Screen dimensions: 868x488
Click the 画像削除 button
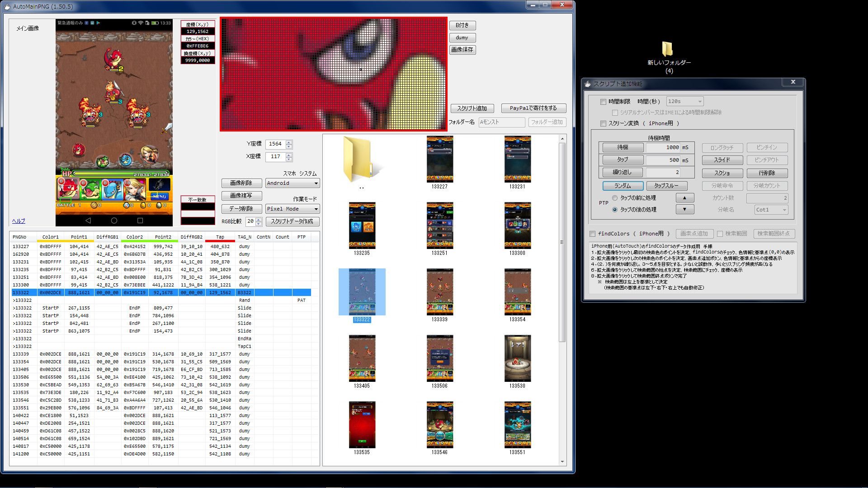241,183
